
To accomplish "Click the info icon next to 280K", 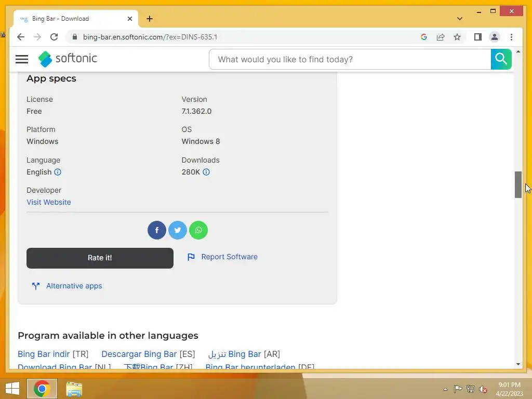I will click(206, 172).
